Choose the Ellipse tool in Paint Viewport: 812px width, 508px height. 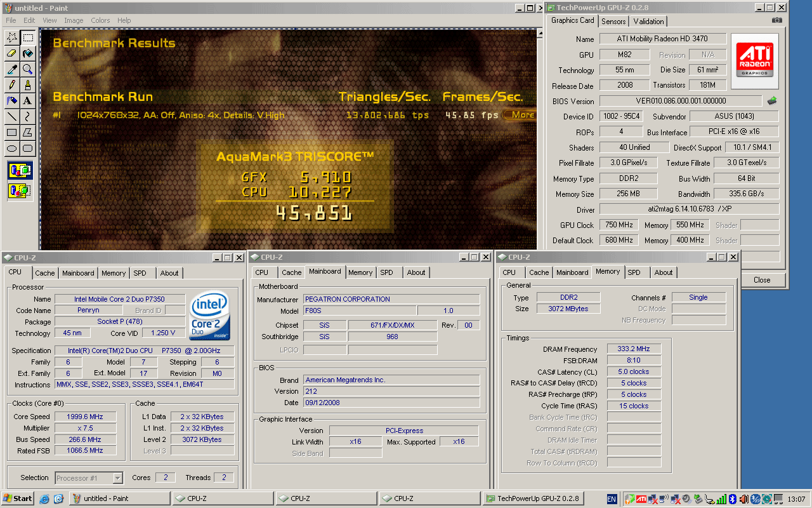[11, 149]
